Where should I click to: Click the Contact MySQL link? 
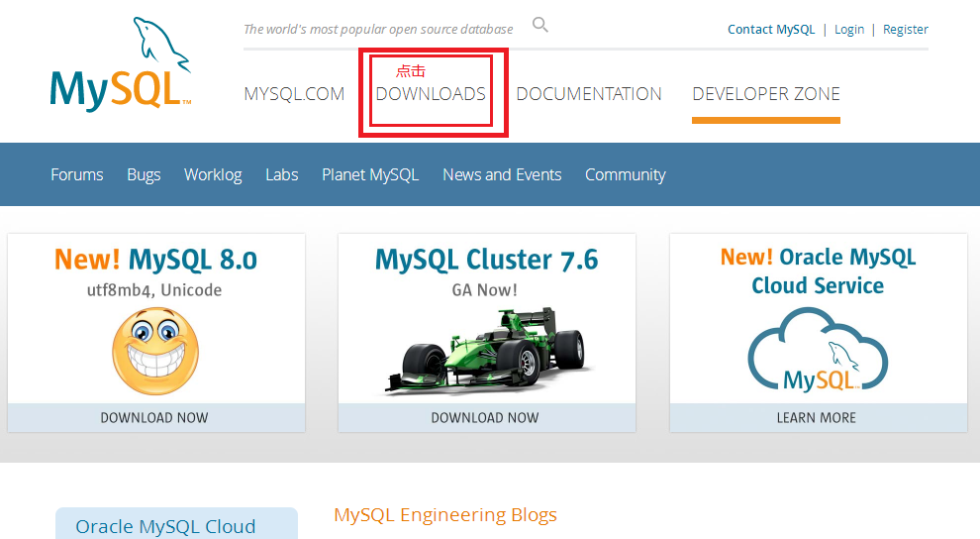click(771, 30)
